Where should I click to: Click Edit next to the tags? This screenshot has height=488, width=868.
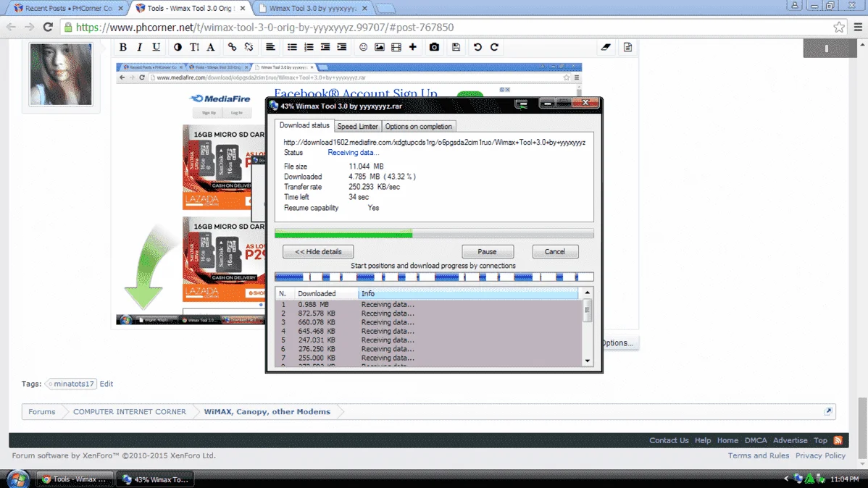pos(107,384)
